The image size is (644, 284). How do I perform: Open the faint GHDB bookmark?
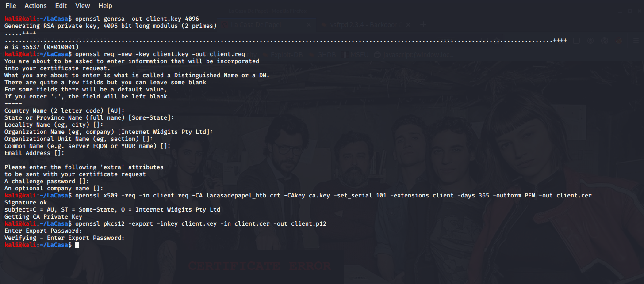point(326,55)
